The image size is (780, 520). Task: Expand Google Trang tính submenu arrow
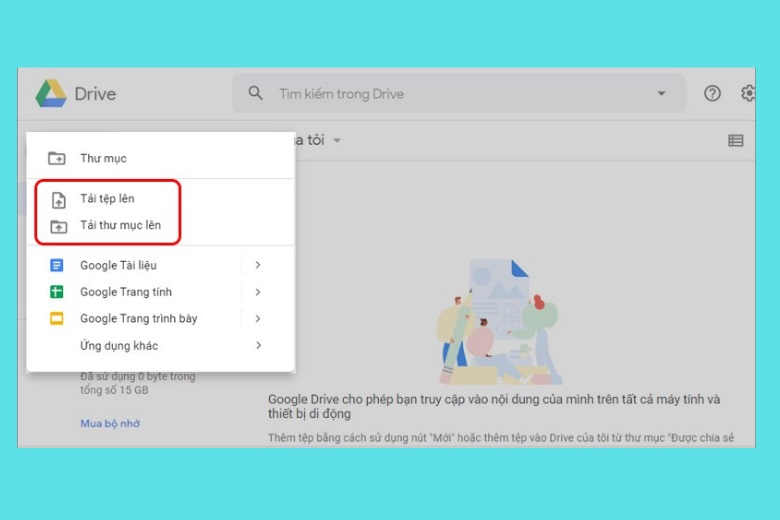coord(258,292)
